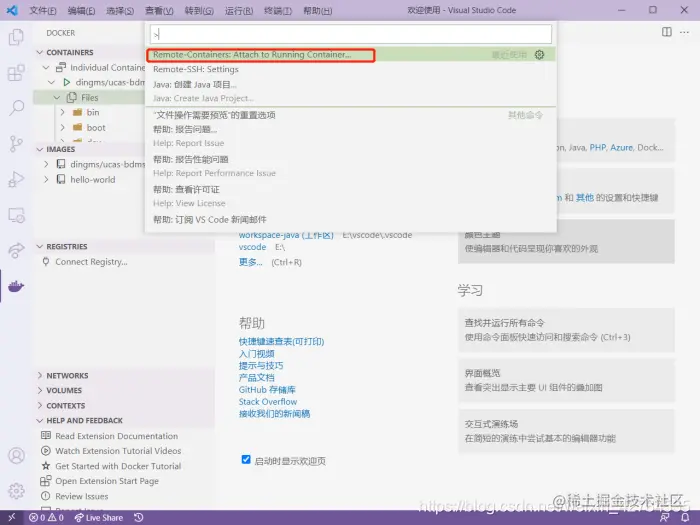The image size is (700, 525).
Task: Click 更多... recent items link
Action: pos(250,262)
